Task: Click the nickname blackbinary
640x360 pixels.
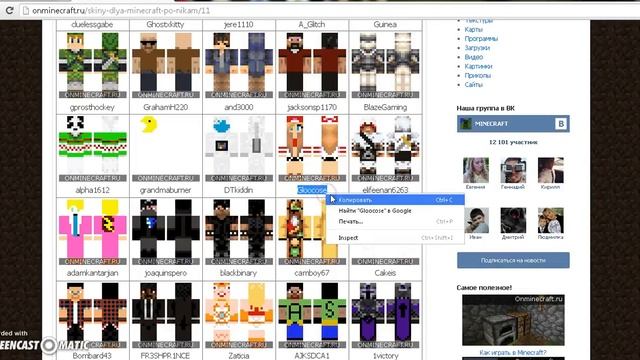Action: 238,273
